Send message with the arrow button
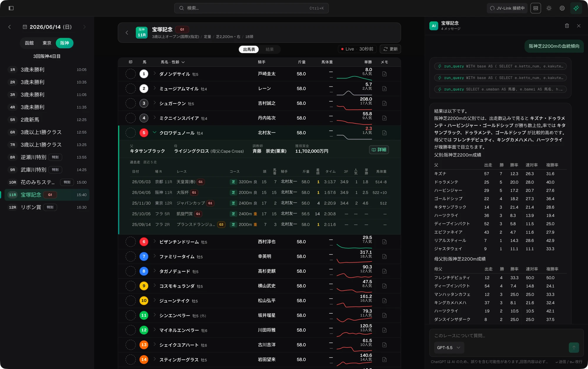The height and width of the screenshot is (369, 588). tap(574, 348)
